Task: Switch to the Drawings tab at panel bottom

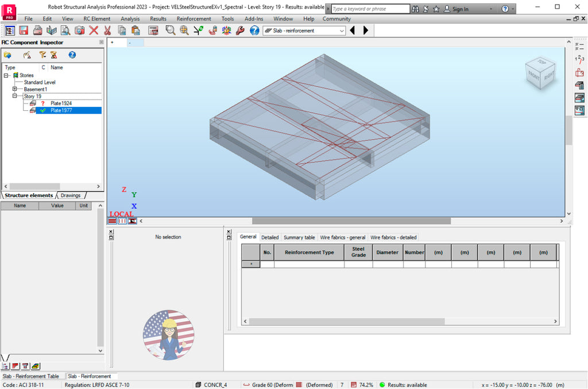Action: click(71, 195)
